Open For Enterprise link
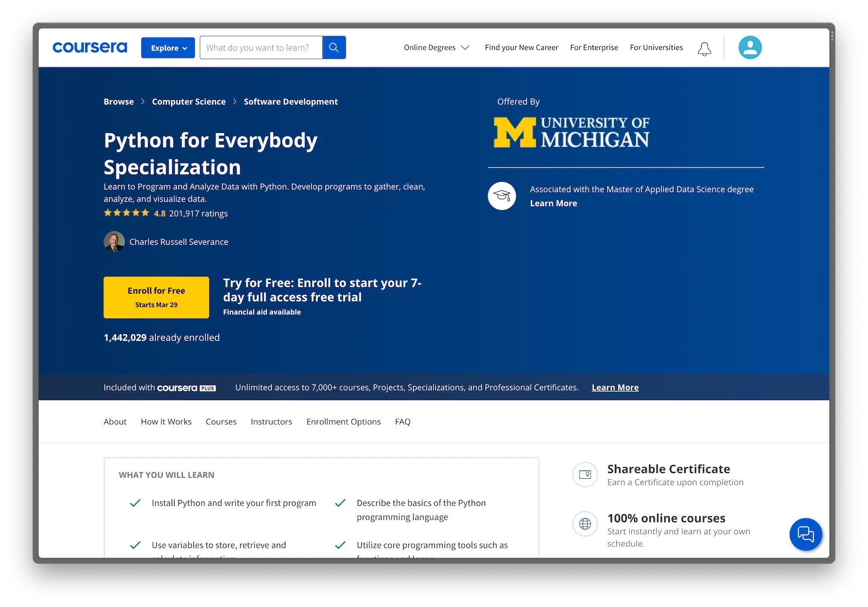The image size is (868, 607). tap(594, 47)
